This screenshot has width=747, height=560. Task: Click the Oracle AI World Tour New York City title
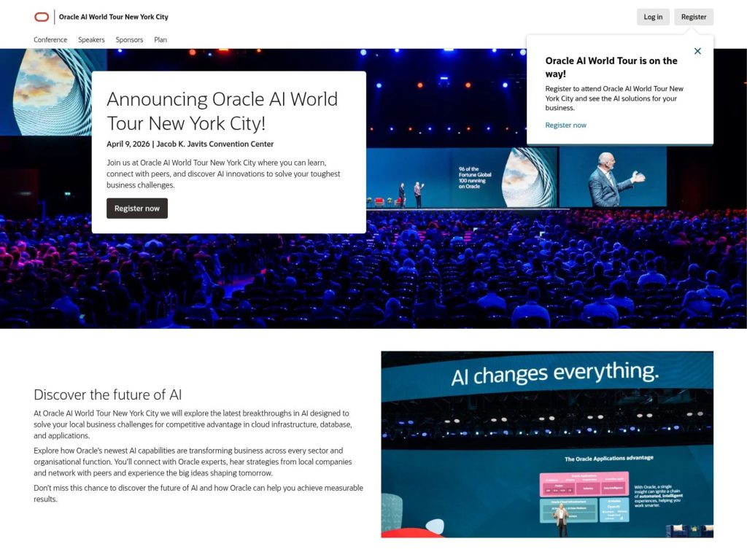(x=113, y=16)
